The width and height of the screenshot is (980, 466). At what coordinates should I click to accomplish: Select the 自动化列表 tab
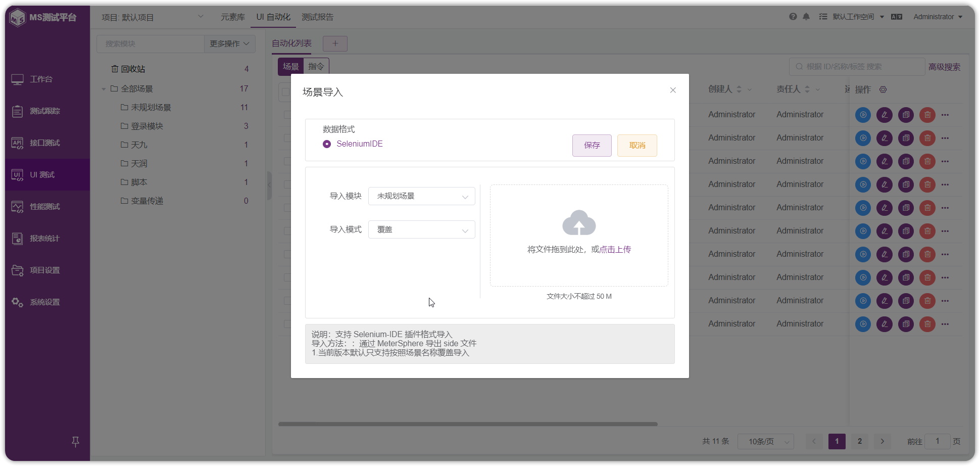292,43
